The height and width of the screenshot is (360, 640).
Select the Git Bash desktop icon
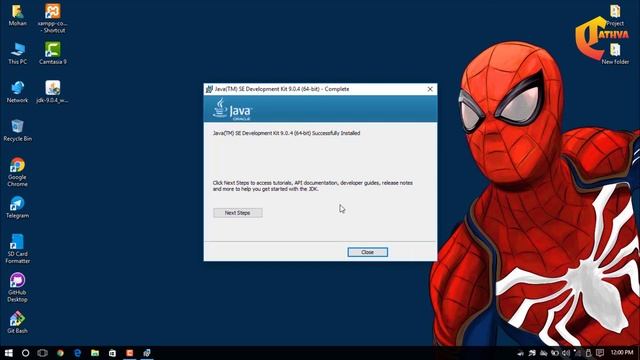tap(18, 322)
